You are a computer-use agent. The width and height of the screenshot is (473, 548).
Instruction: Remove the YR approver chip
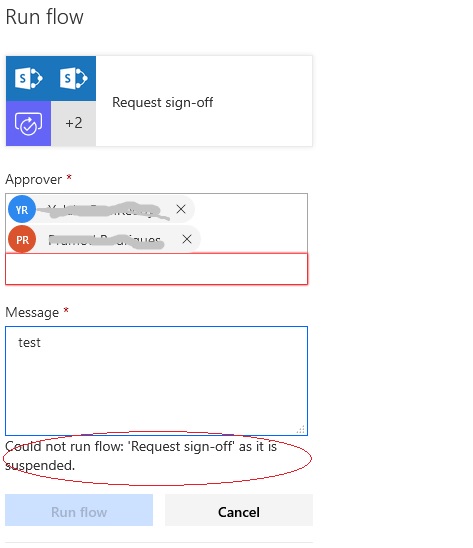181,209
